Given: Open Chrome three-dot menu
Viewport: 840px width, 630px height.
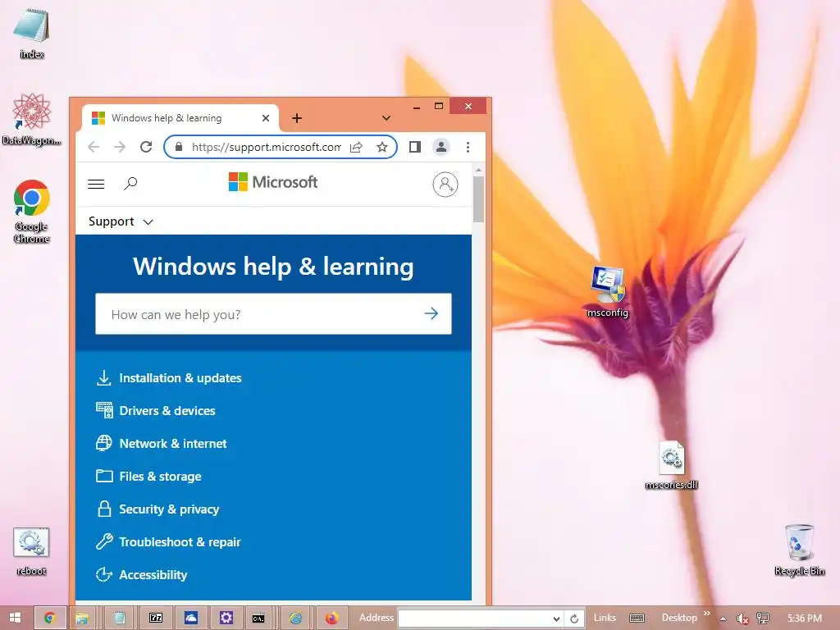Looking at the screenshot, I should coord(468,147).
